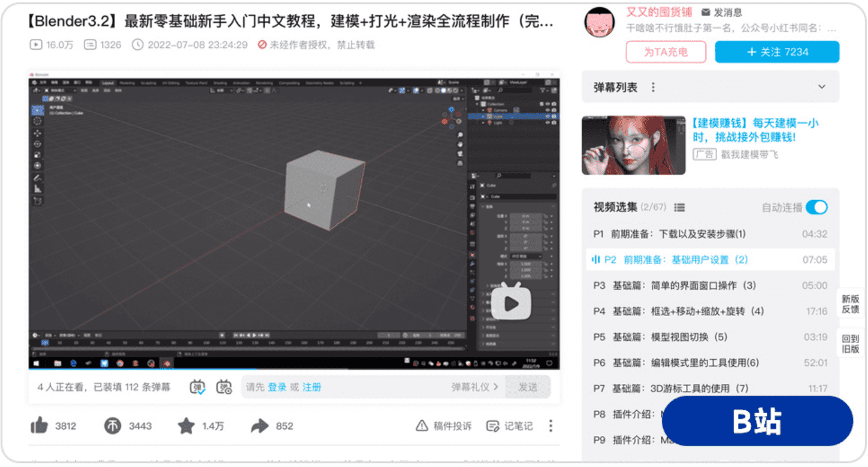Screen dimensions: 868x467
Task: Click the 为TA充电 button
Action: tap(666, 52)
